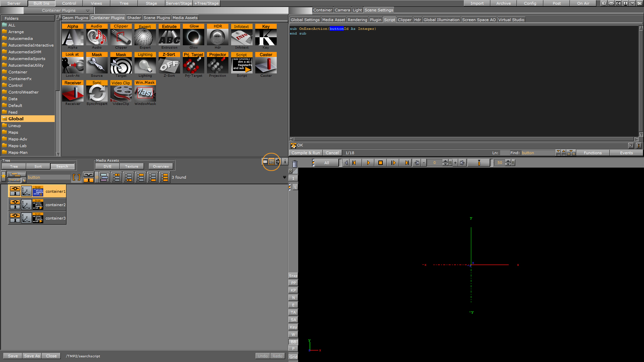Select the WindowMask plugin icon

145,93
